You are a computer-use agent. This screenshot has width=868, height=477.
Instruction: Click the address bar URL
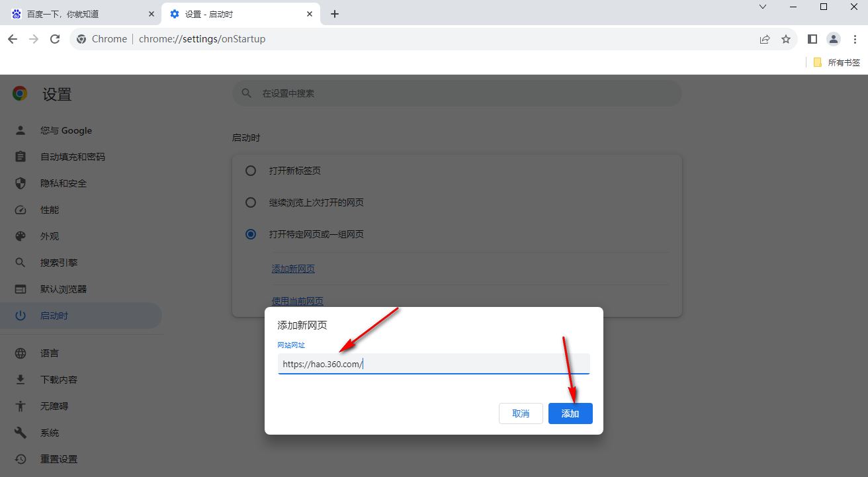pyautogui.click(x=202, y=39)
